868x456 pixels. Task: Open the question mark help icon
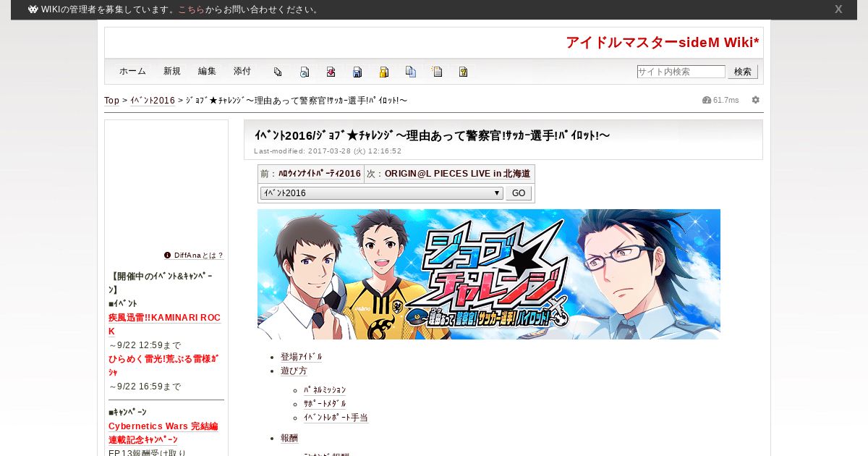coord(464,72)
